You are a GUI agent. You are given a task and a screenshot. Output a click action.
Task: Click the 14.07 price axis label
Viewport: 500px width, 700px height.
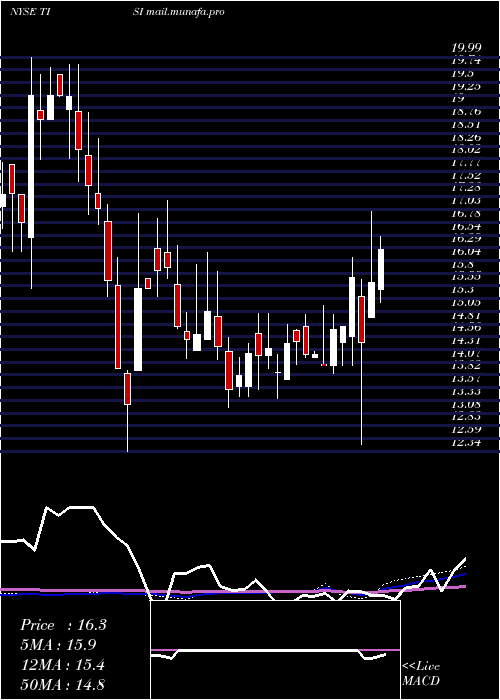coord(466,353)
